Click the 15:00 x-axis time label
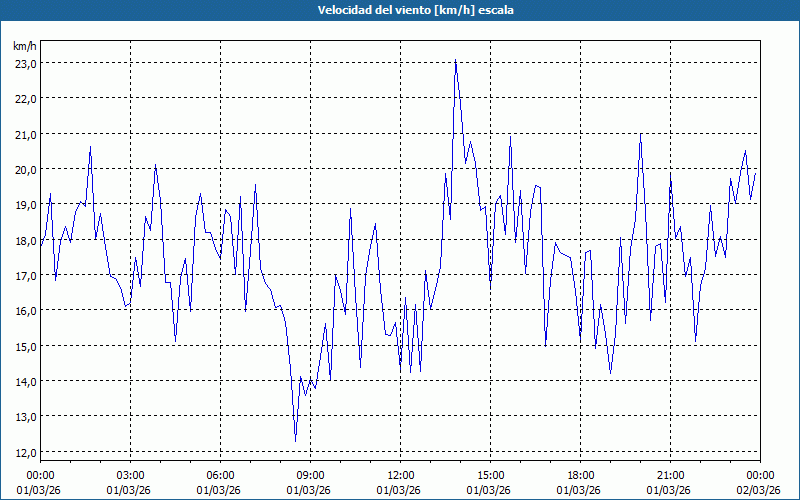Viewport: 800px width, 500px height. click(x=490, y=475)
